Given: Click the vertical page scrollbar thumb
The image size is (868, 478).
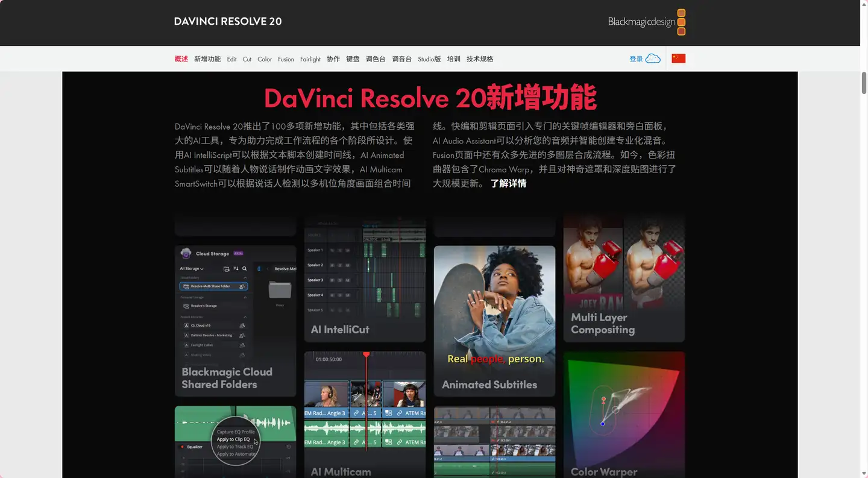Looking at the screenshot, I should point(864,83).
